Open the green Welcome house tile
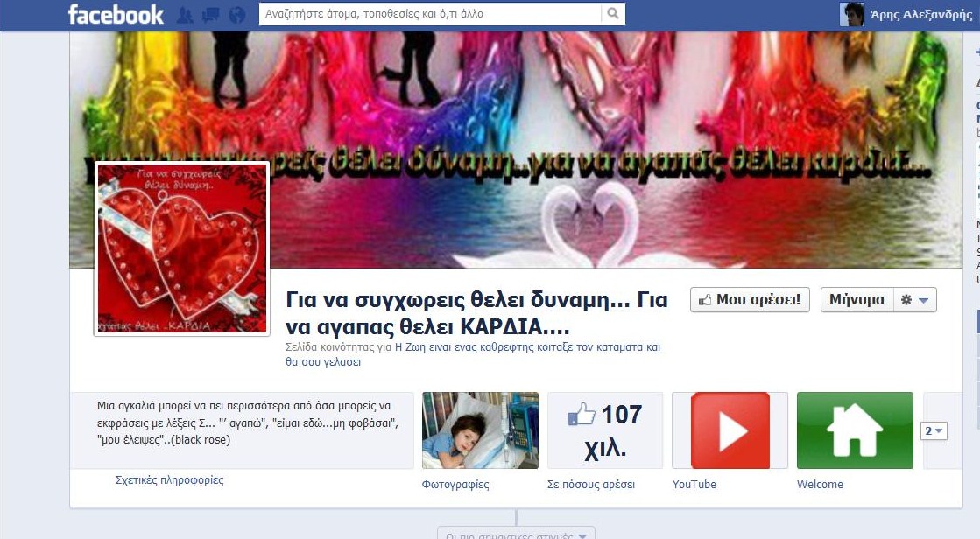The height and width of the screenshot is (539, 980). [x=854, y=430]
